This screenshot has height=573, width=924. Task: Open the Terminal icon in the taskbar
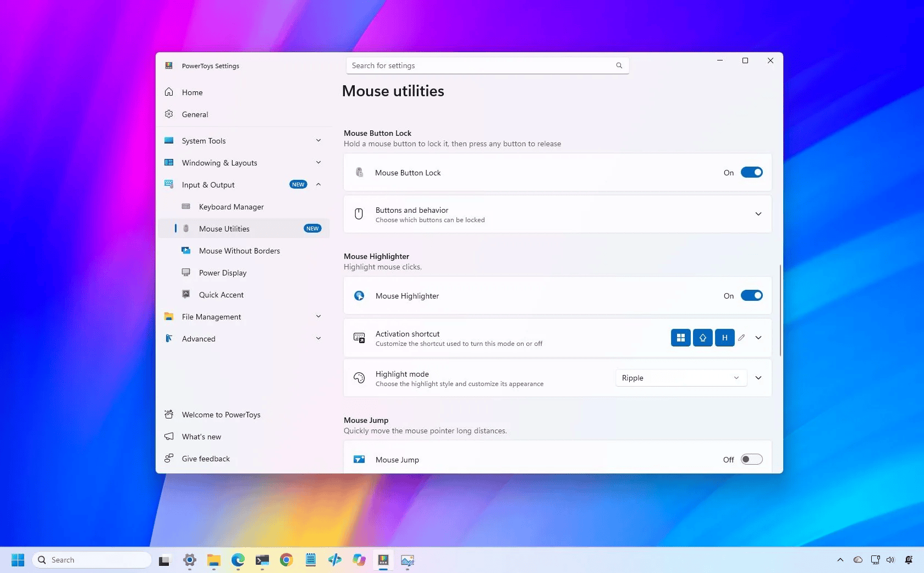click(x=262, y=560)
